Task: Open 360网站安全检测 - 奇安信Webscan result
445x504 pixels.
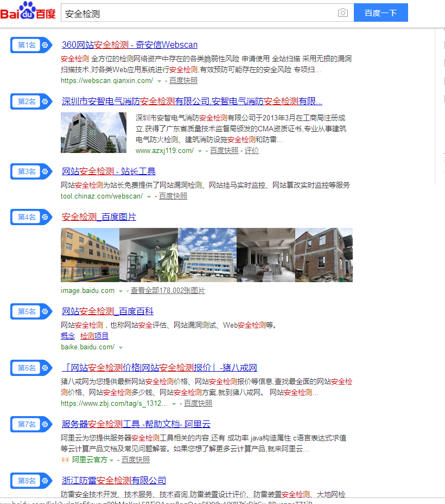Action: click(130, 44)
